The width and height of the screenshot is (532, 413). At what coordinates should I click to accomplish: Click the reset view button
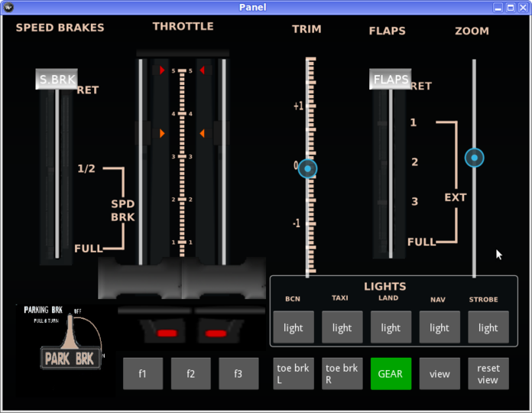pos(488,374)
